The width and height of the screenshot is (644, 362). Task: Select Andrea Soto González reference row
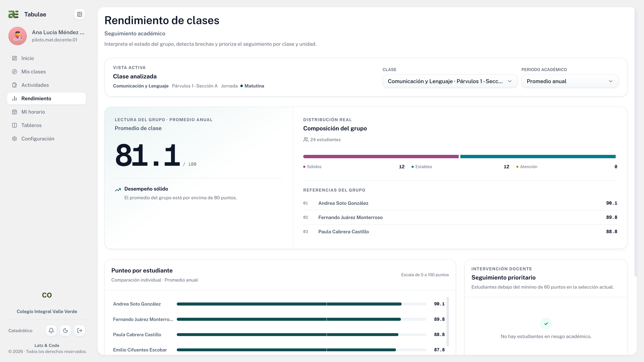click(x=460, y=203)
